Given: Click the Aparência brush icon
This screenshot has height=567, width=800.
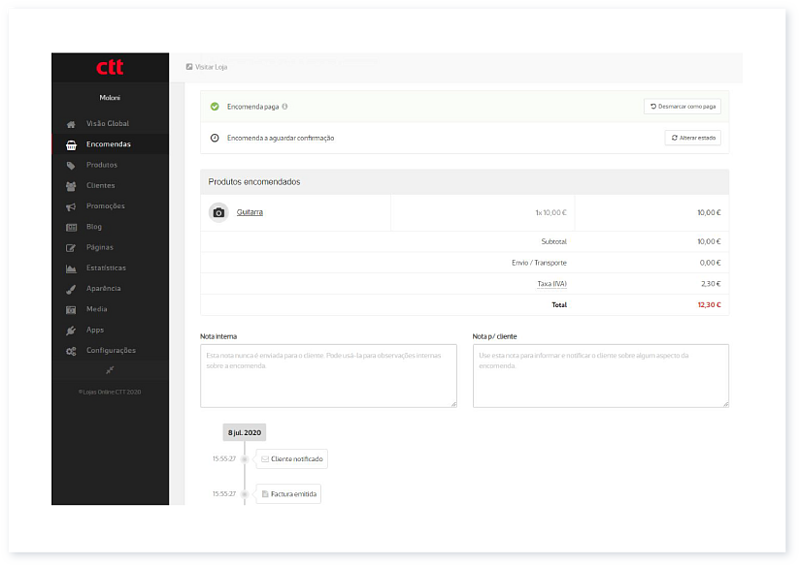Looking at the screenshot, I should click(x=71, y=289).
